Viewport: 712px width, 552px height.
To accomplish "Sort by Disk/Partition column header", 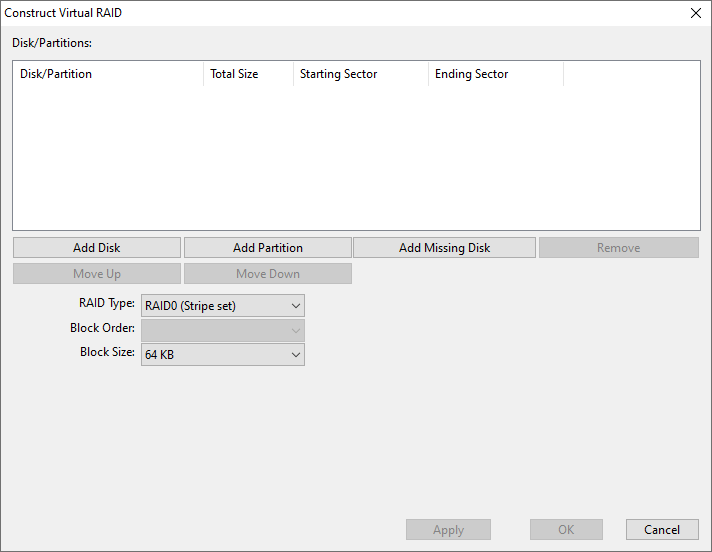I will (107, 74).
